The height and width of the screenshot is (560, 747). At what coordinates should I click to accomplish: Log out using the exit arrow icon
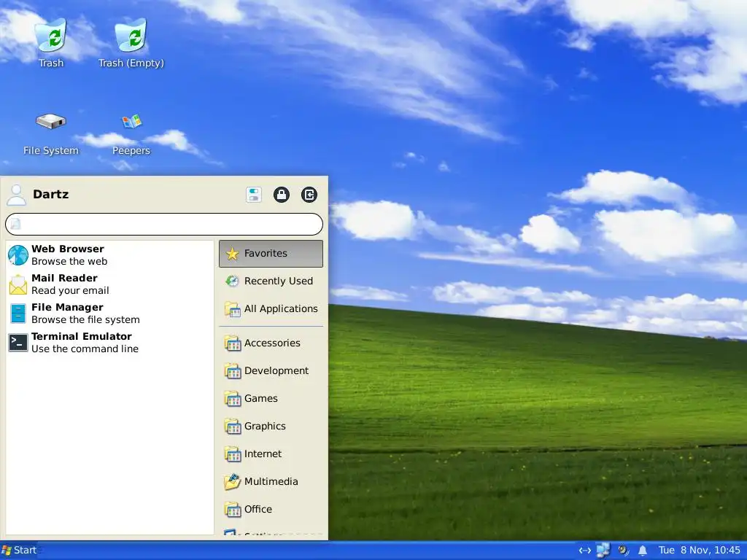[x=309, y=195]
